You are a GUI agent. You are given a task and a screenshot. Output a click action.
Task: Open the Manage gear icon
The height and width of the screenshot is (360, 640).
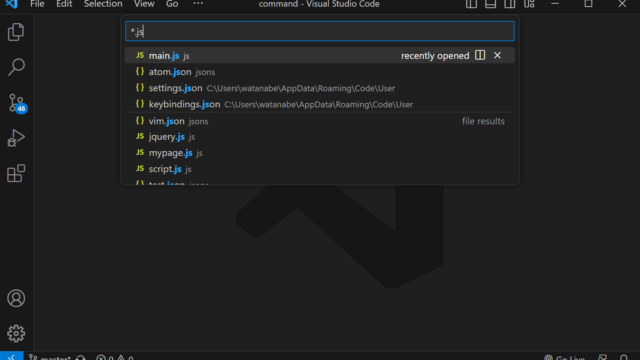[16, 333]
